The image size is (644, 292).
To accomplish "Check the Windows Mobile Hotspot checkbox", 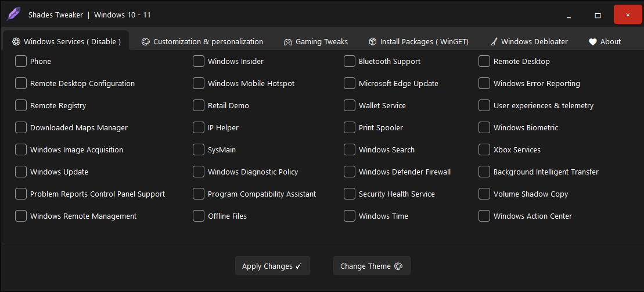I will [x=199, y=83].
